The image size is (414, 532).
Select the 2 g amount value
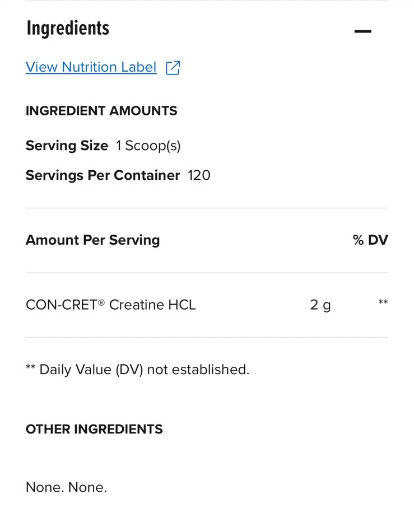coord(320,305)
